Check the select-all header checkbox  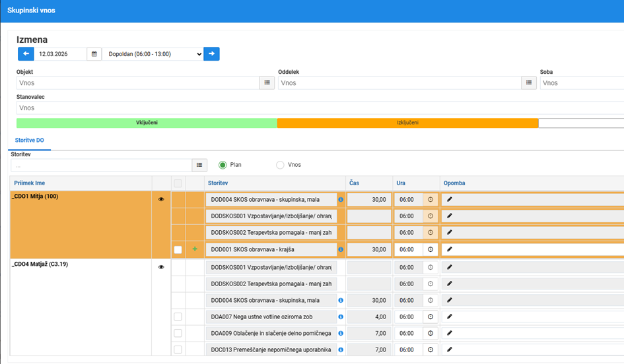[x=178, y=183]
